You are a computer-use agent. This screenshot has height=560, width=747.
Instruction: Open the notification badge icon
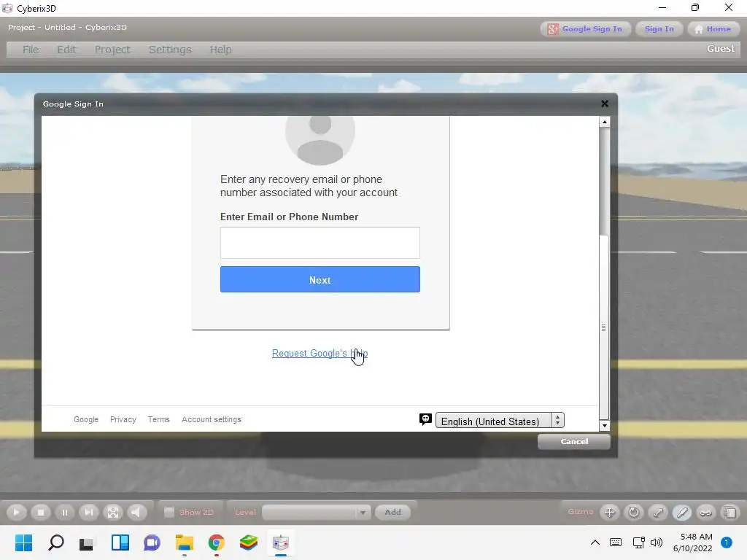(x=727, y=542)
